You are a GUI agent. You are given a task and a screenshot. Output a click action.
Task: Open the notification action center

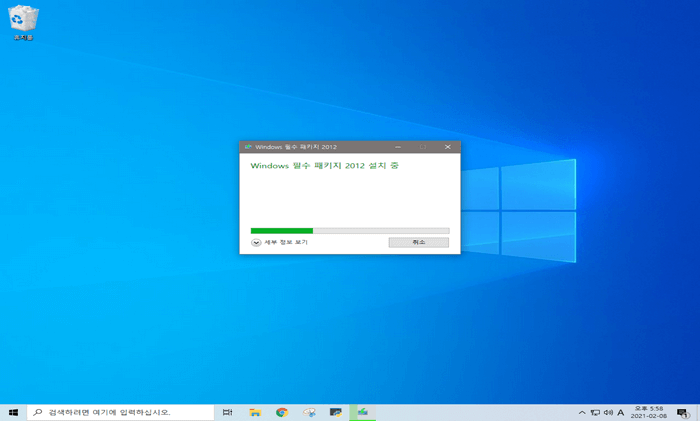click(683, 413)
